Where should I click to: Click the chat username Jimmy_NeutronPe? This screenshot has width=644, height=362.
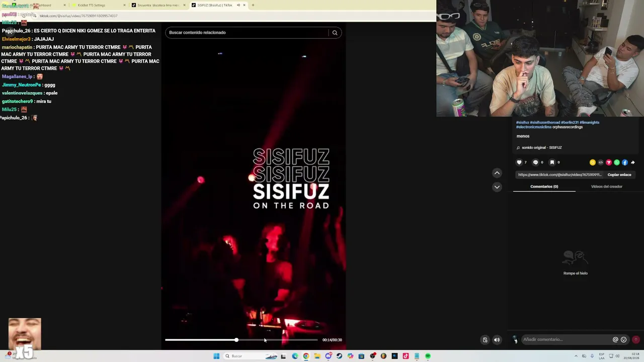tap(21, 85)
